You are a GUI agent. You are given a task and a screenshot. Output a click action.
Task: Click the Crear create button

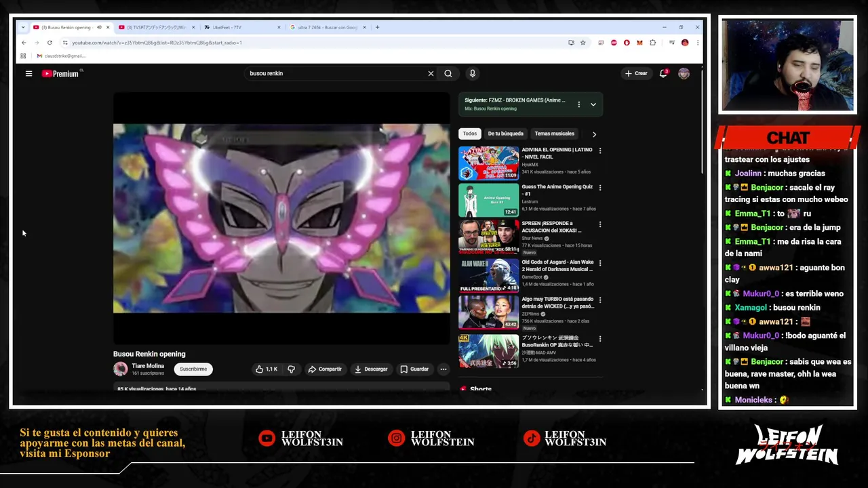[636, 73]
